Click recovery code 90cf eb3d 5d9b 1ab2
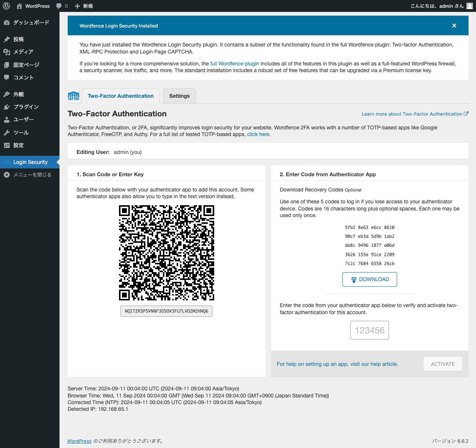 point(370,236)
